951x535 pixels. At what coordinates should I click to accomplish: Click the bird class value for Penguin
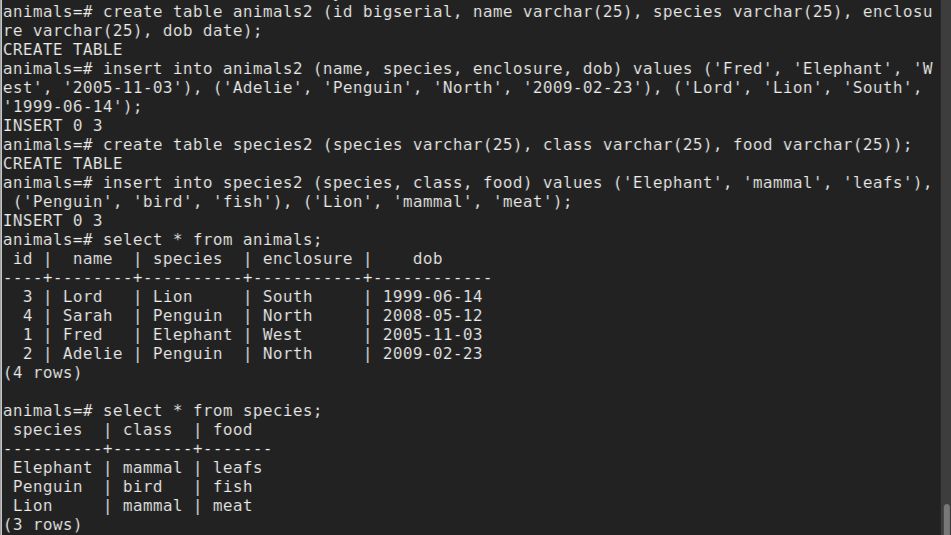coord(143,487)
